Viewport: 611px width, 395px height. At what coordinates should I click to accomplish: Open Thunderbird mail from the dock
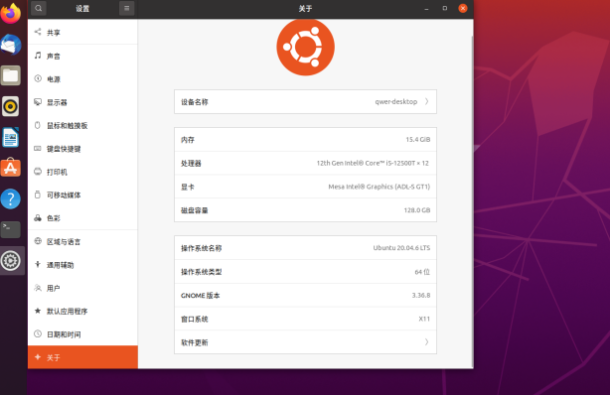[11, 44]
